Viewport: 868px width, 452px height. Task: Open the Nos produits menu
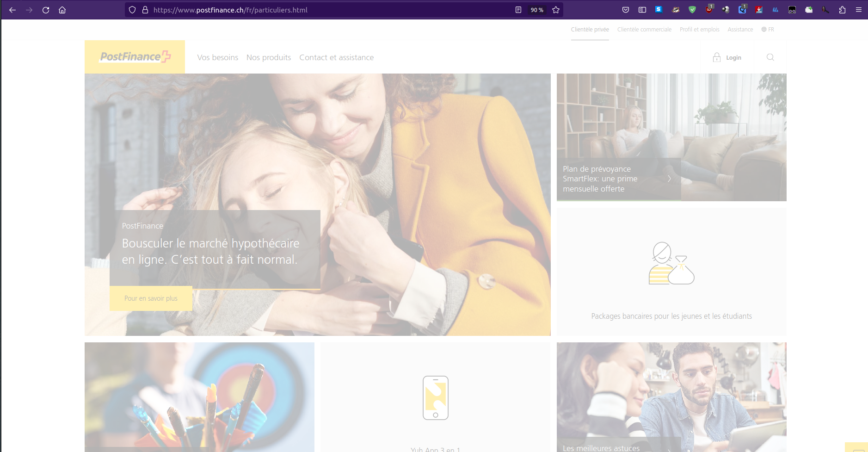[x=269, y=57]
